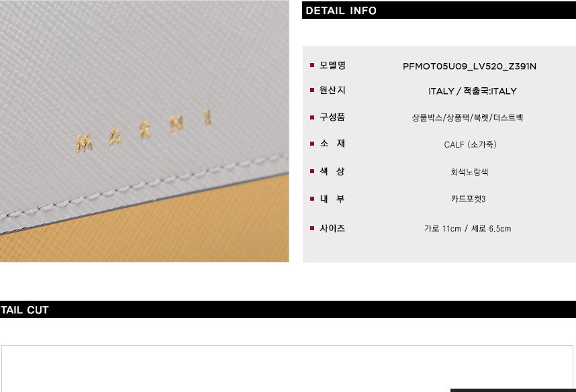Click the 회색노랑색 color value
The width and height of the screenshot is (576, 392).
469,172
